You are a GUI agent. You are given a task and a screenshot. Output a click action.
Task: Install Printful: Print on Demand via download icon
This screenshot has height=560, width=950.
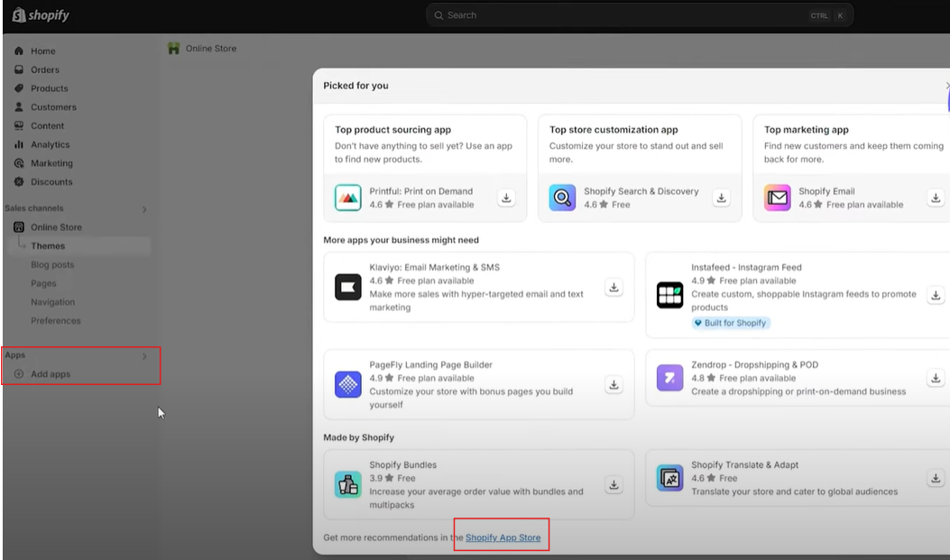tap(506, 198)
